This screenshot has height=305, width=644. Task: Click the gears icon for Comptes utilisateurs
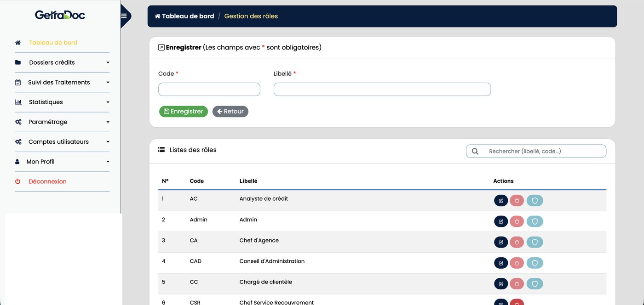coord(18,142)
